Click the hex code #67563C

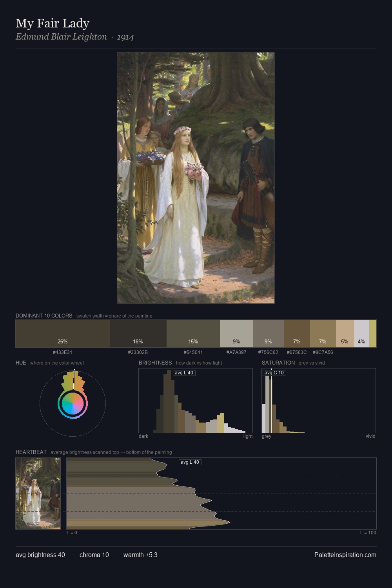click(x=297, y=352)
